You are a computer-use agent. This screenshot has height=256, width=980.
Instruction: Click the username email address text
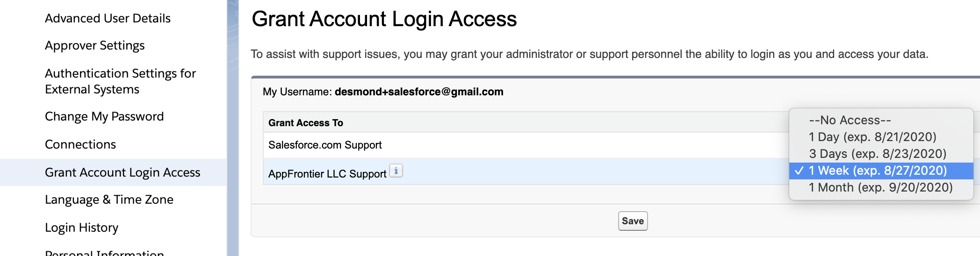coord(419,92)
